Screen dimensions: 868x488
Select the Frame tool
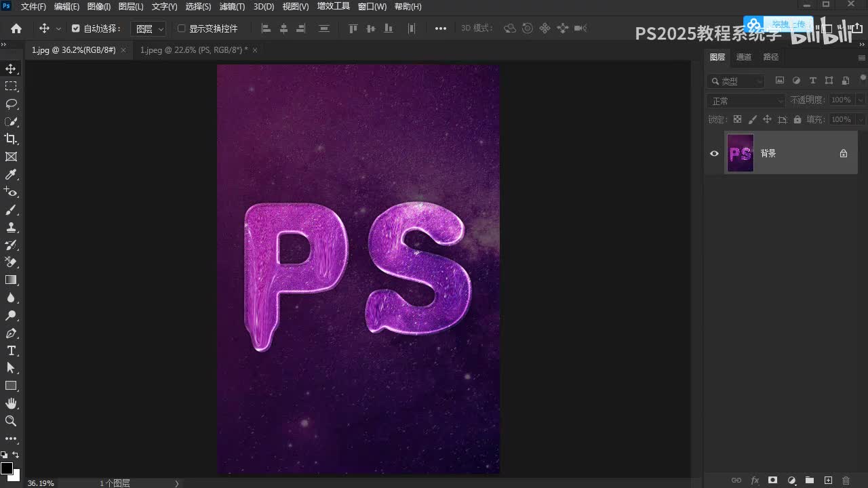pos(11,157)
